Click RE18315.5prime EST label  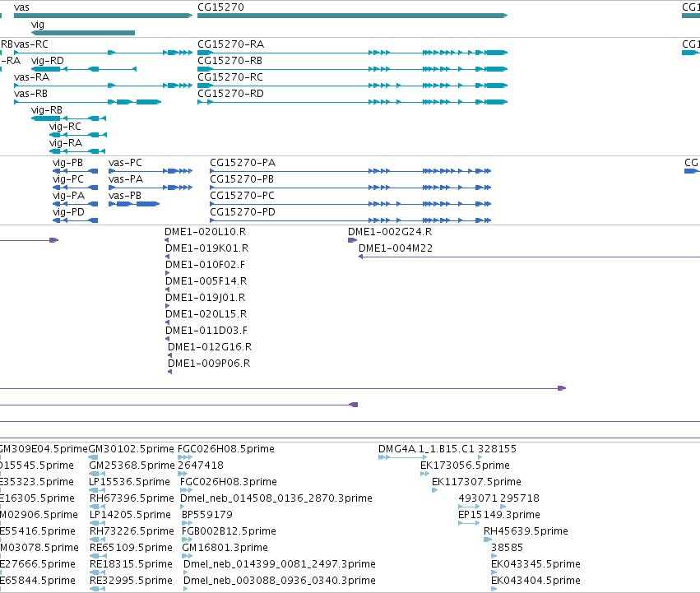click(132, 564)
